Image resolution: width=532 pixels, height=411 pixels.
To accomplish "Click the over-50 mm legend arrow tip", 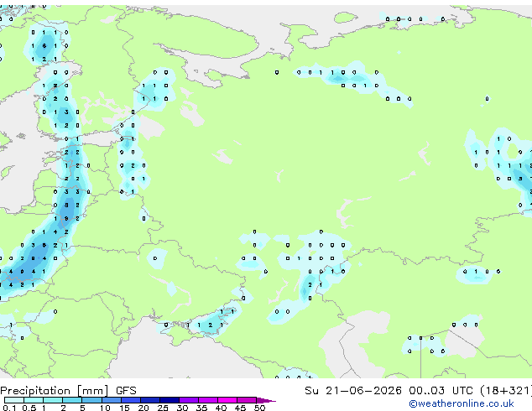I will (x=266, y=400).
